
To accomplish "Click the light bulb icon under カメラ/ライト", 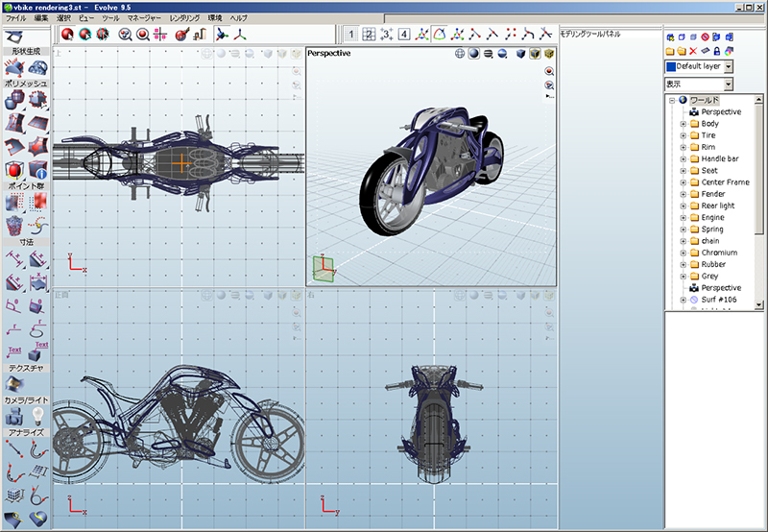I will 38,416.
